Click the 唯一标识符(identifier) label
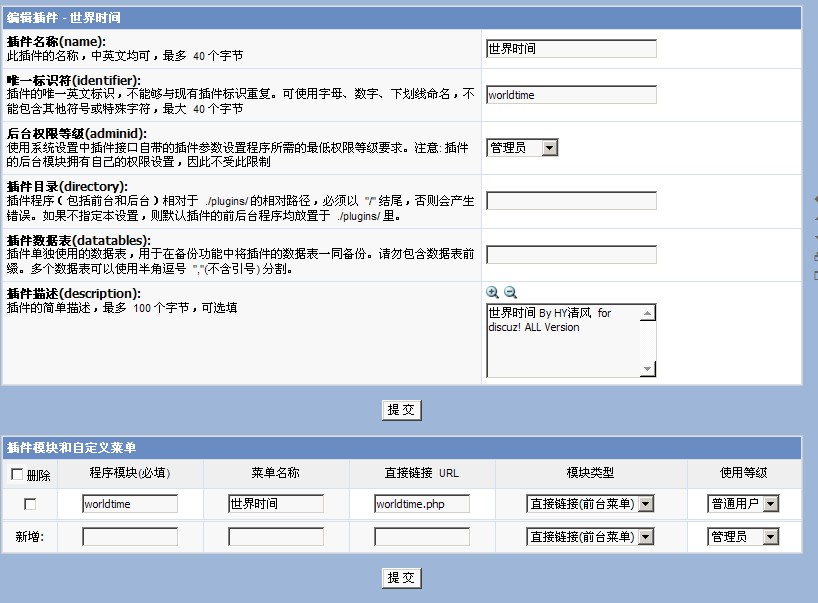818x603 pixels. click(x=74, y=80)
